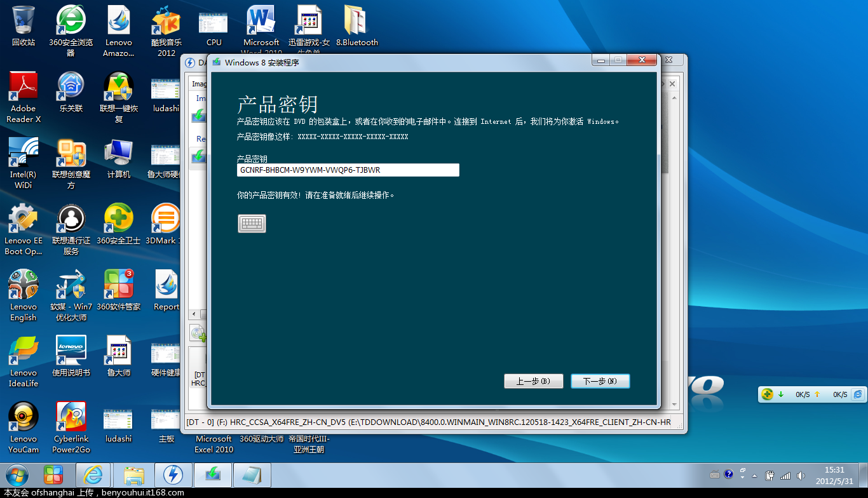Select Lenovo YouCam desktop icon
868x498 pixels.
pos(24,427)
